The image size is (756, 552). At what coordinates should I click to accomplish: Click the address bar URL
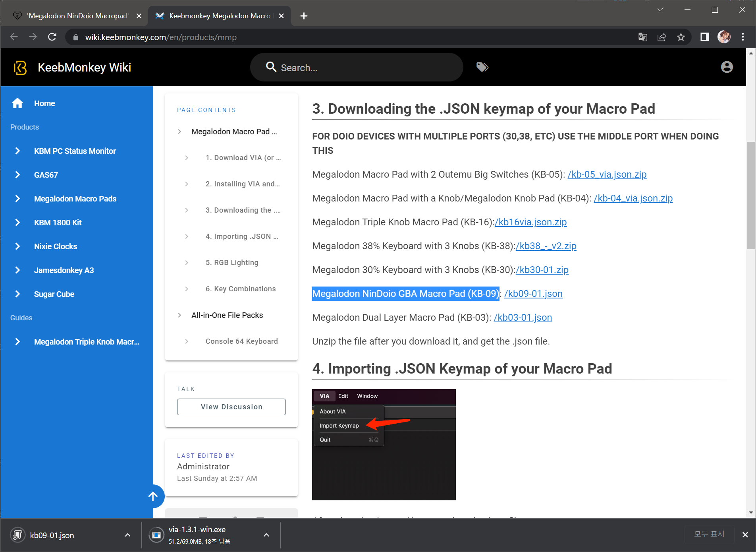pyautogui.click(x=161, y=37)
